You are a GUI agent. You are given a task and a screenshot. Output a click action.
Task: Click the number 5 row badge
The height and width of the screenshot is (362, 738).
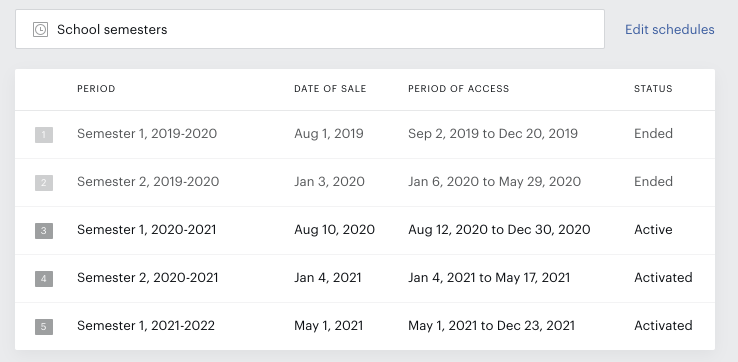pos(44,327)
